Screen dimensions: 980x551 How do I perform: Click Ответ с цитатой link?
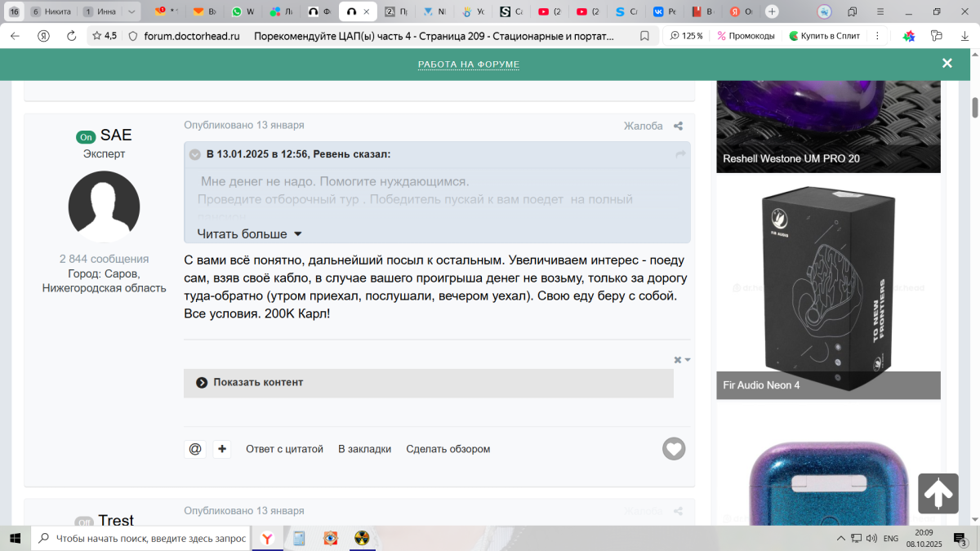point(284,449)
